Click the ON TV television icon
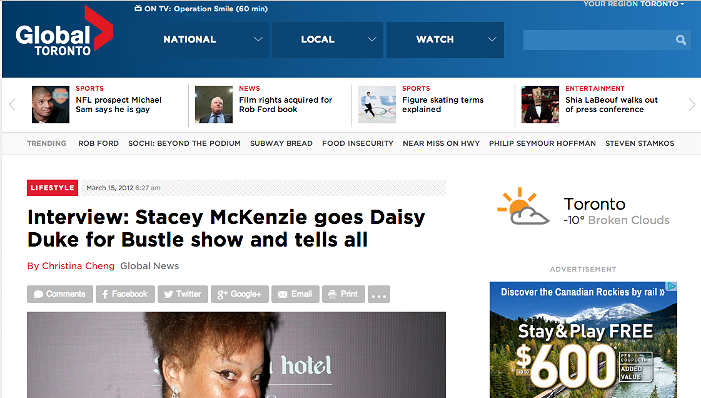Screen dimensions: 701x398 coord(138,8)
